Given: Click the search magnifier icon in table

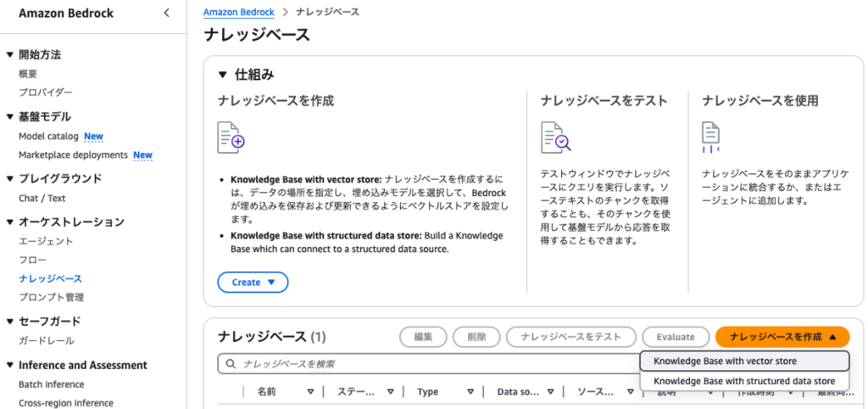Looking at the screenshot, I should point(230,364).
